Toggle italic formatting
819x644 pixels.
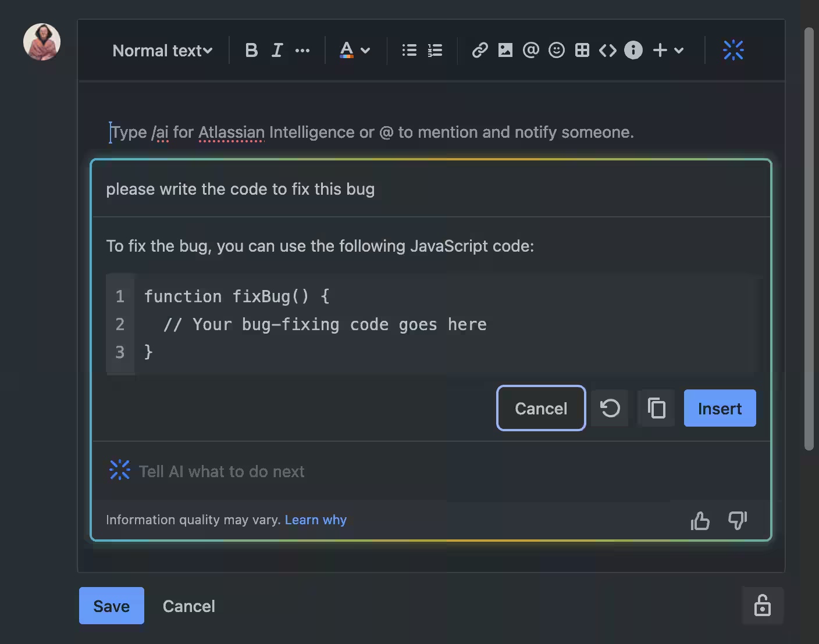(277, 51)
